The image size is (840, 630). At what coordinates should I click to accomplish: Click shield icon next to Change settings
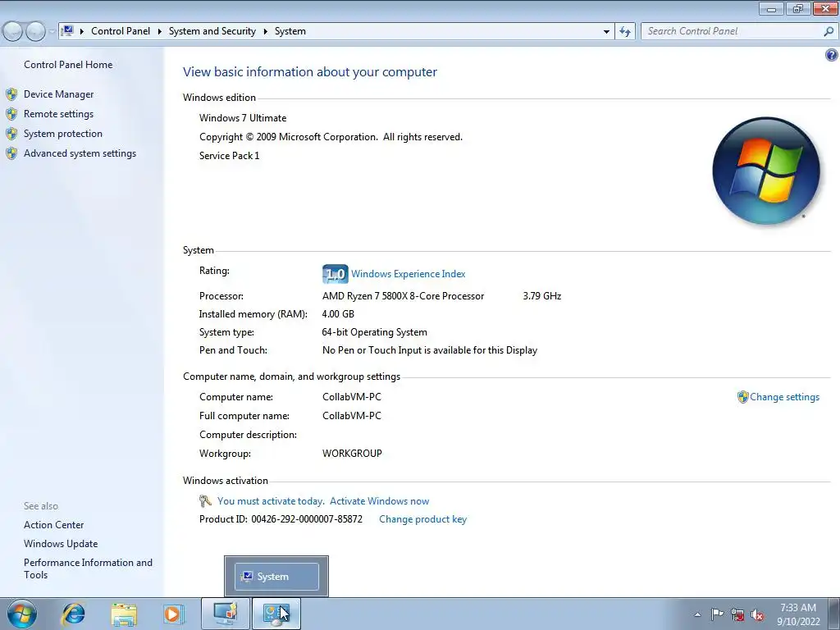click(x=742, y=397)
